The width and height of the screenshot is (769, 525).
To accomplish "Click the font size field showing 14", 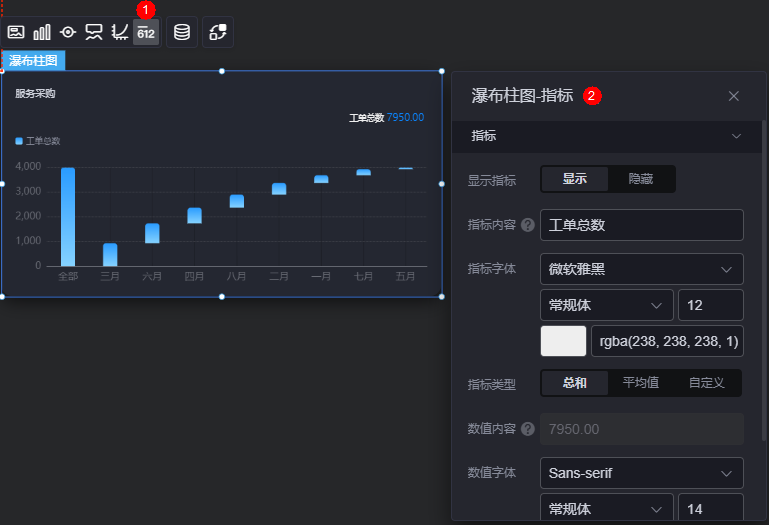I will click(711, 509).
